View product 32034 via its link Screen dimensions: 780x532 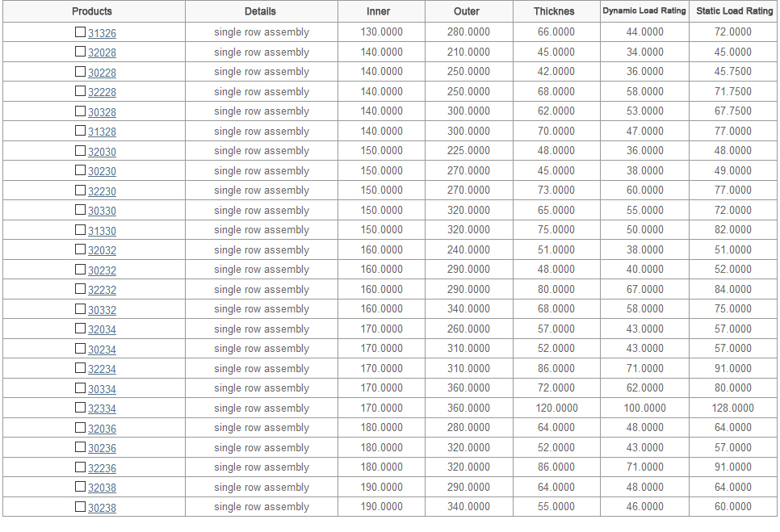[x=102, y=329]
